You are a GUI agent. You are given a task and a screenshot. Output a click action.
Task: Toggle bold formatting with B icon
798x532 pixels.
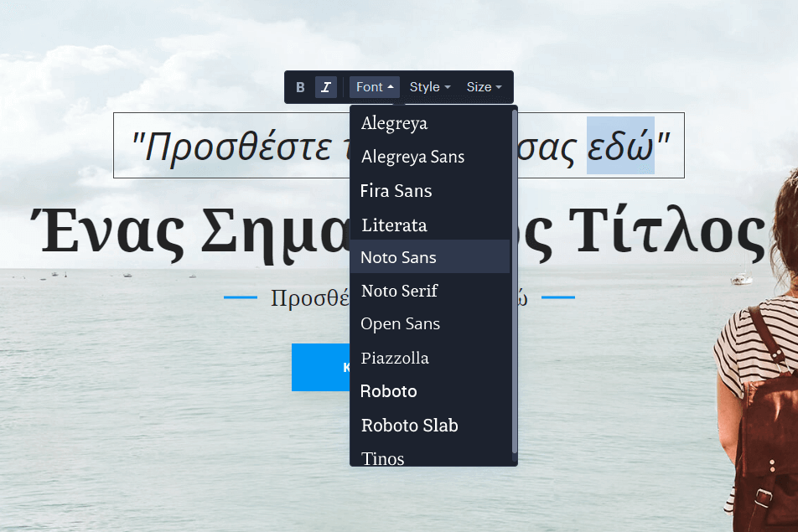click(300, 87)
